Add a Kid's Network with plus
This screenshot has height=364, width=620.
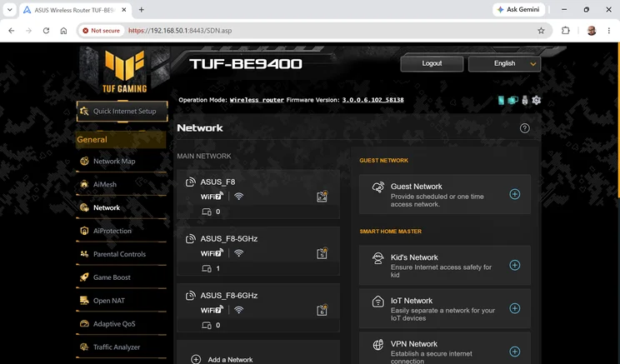(x=514, y=265)
